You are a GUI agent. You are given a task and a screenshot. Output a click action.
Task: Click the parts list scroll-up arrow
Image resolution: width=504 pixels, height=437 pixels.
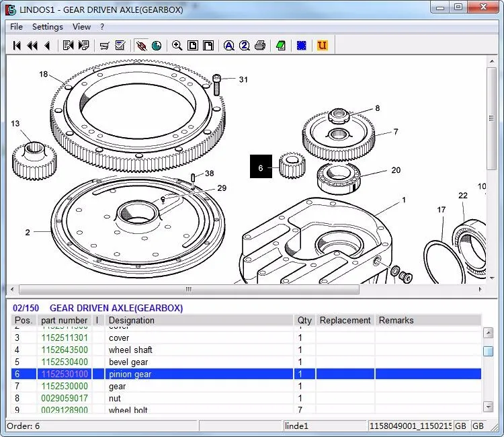click(489, 333)
